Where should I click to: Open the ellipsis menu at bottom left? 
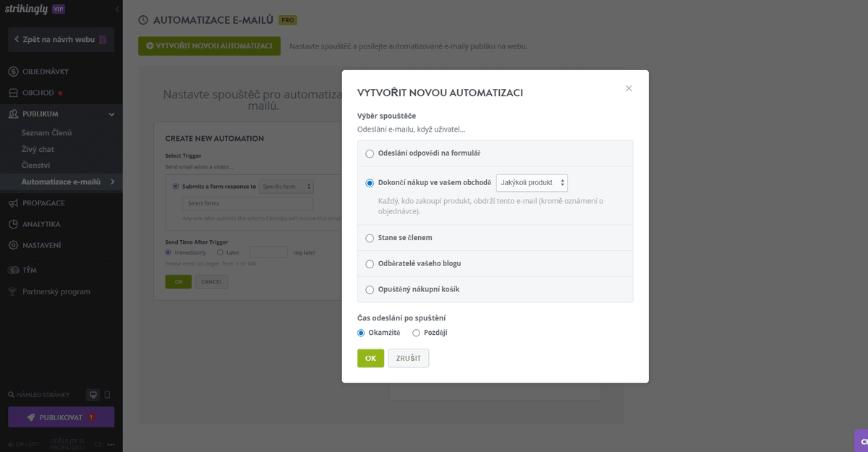(x=111, y=444)
